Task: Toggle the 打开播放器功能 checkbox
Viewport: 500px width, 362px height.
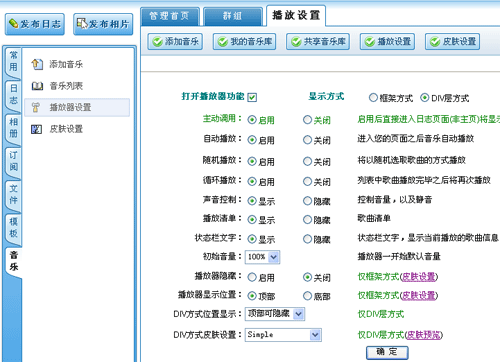Action: (252, 97)
